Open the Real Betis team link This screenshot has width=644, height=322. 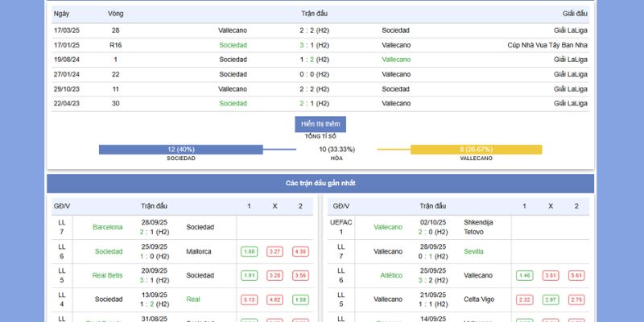(108, 275)
